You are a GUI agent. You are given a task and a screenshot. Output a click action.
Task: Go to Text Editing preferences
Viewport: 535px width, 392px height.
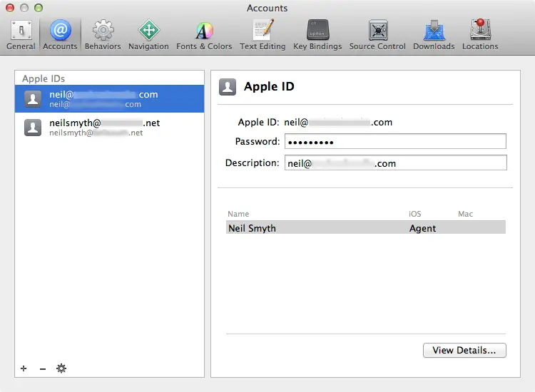pos(263,35)
